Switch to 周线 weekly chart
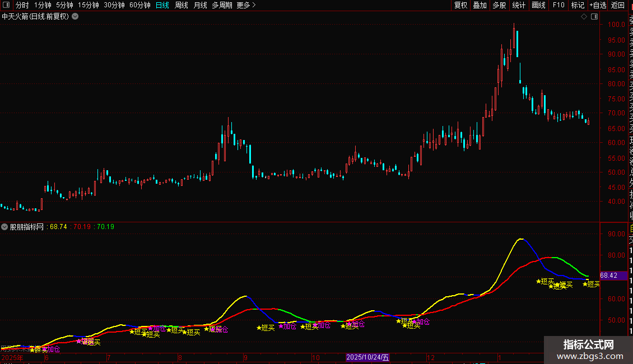The height and width of the screenshot is (364, 633). 181,5
